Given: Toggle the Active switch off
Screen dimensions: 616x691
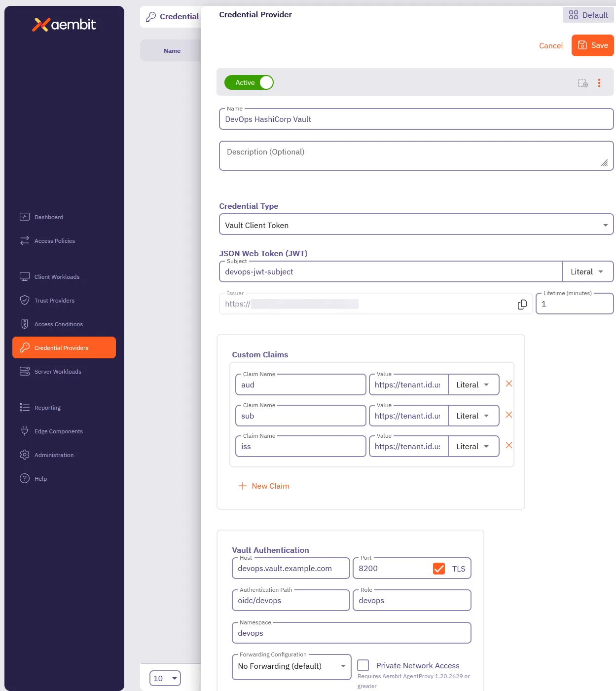Looking at the screenshot, I should [249, 82].
